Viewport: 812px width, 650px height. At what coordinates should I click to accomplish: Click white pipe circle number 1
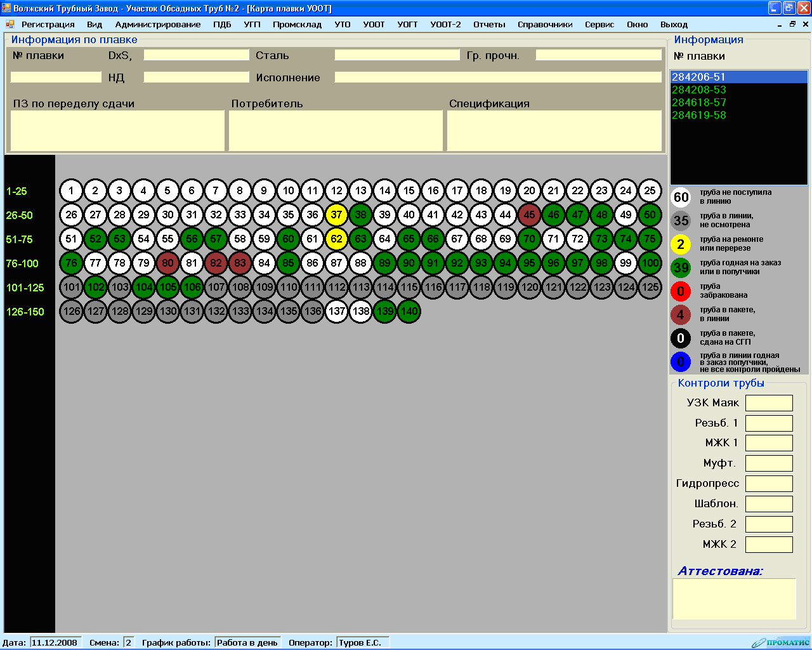pyautogui.click(x=71, y=190)
